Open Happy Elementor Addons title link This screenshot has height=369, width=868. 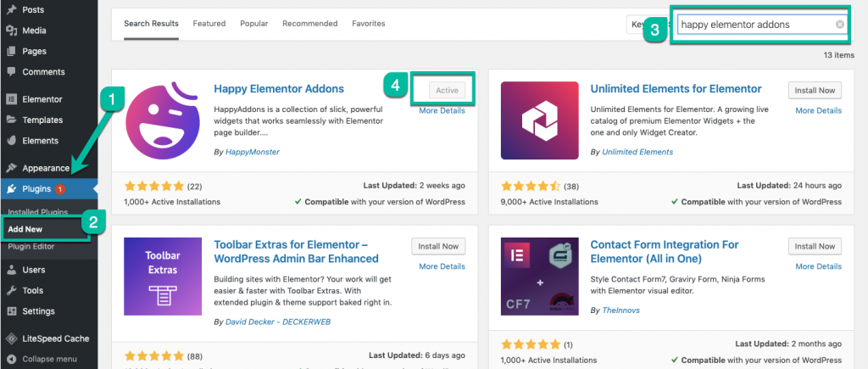click(279, 89)
